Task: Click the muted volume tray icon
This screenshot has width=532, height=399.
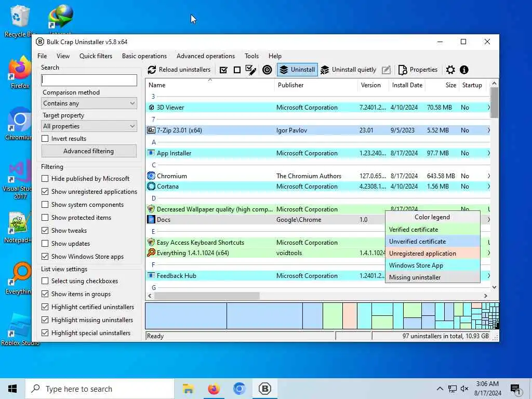Action: pyautogui.click(x=464, y=389)
